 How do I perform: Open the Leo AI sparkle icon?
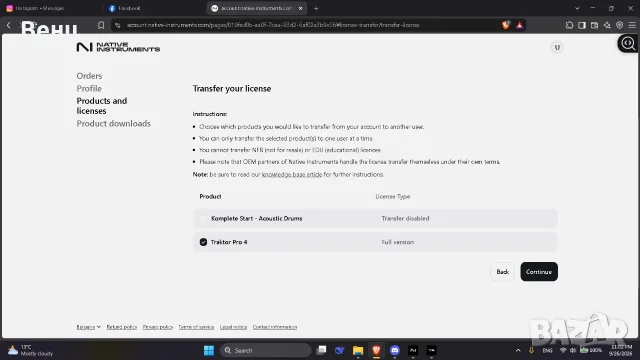(607, 25)
